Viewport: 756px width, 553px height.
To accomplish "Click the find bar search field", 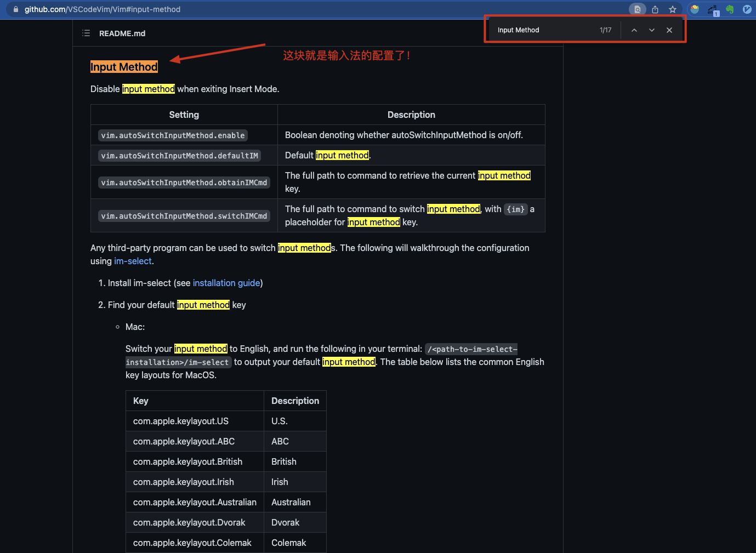I will pos(543,30).
